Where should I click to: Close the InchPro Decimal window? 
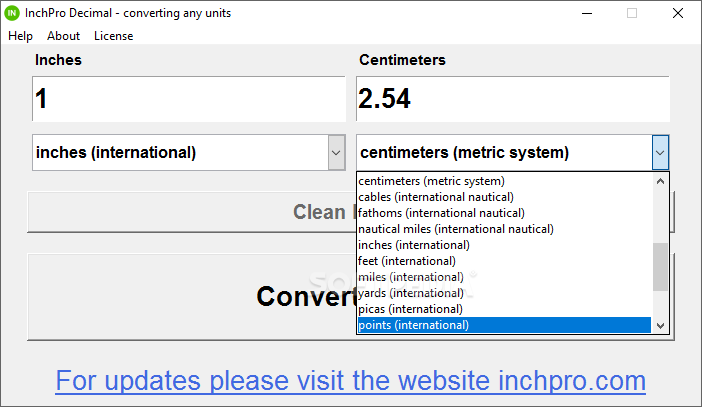point(678,13)
